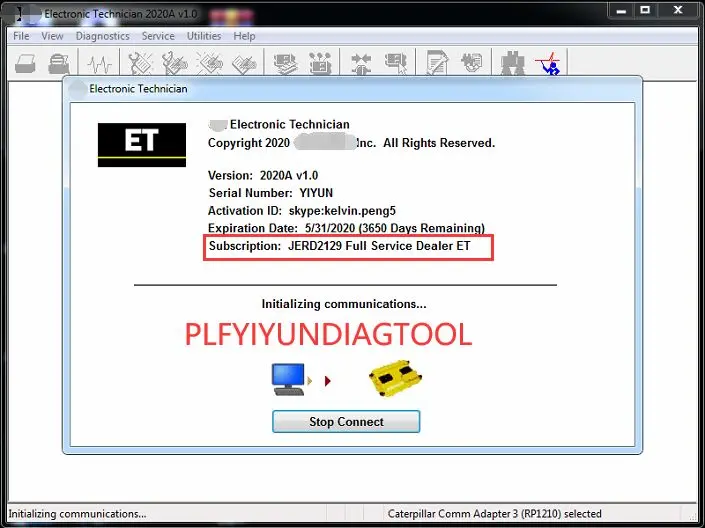Click the Activation ID skype:kelvin.peng5 line
Viewport: 705px width, 528px height.
coord(302,210)
